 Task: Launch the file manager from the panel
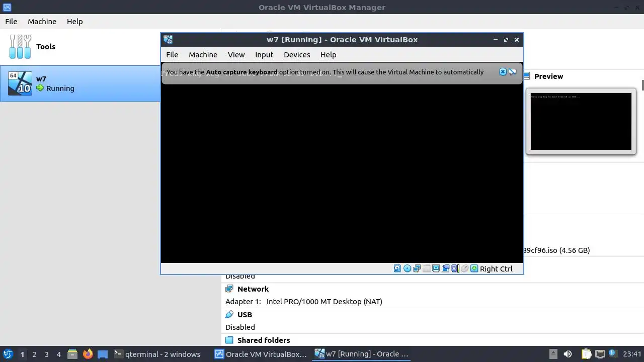point(72,354)
